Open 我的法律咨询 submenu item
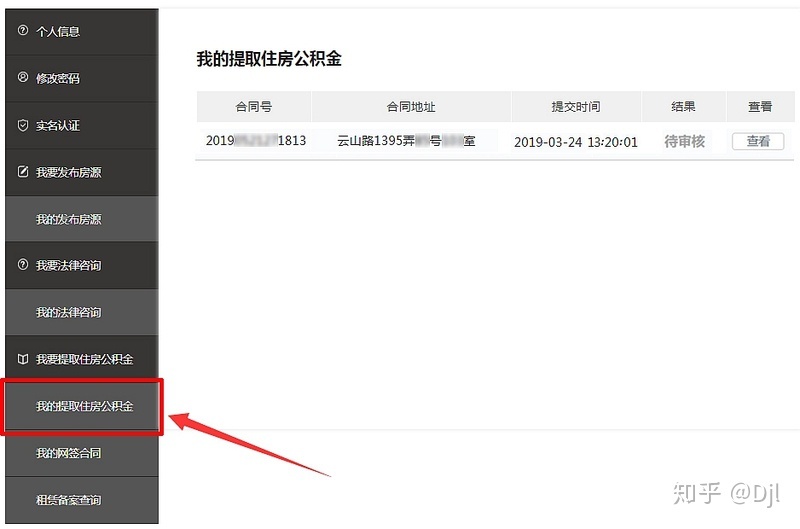The width and height of the screenshot is (800, 529). tap(82, 312)
